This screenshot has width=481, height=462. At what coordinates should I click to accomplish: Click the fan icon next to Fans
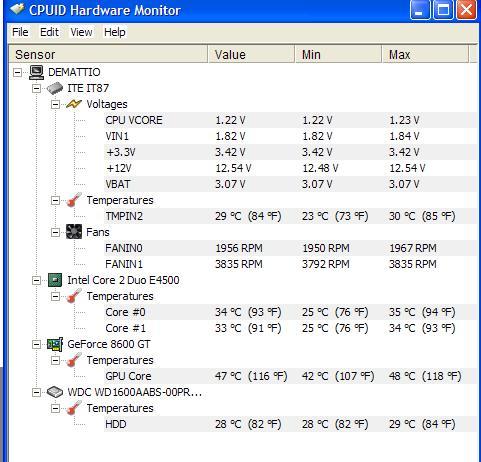tap(74, 232)
